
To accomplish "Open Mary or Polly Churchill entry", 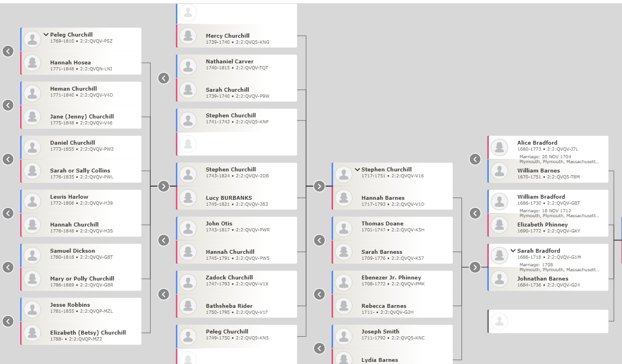I will [81, 279].
